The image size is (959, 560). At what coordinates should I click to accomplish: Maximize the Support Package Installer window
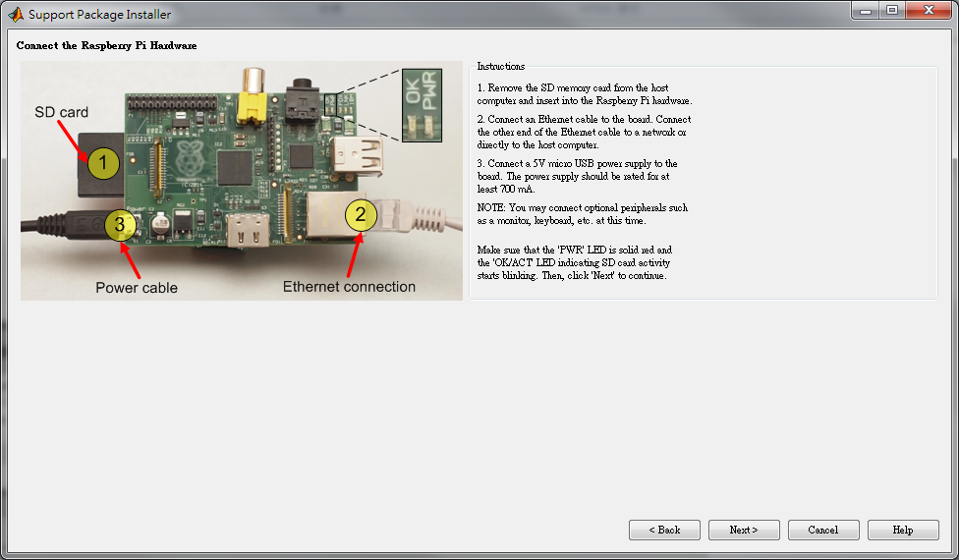(x=892, y=11)
